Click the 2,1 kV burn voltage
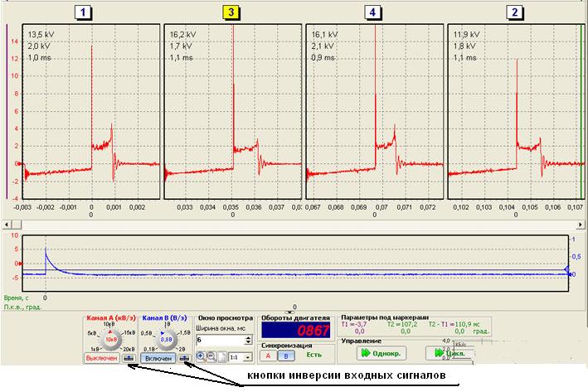This screenshot has height=392, width=588. [322, 46]
